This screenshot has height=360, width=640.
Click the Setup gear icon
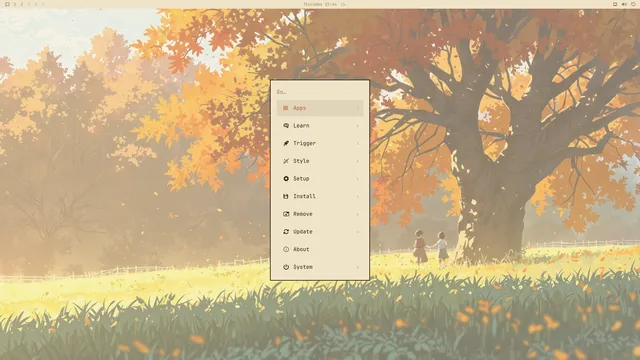[x=286, y=179]
